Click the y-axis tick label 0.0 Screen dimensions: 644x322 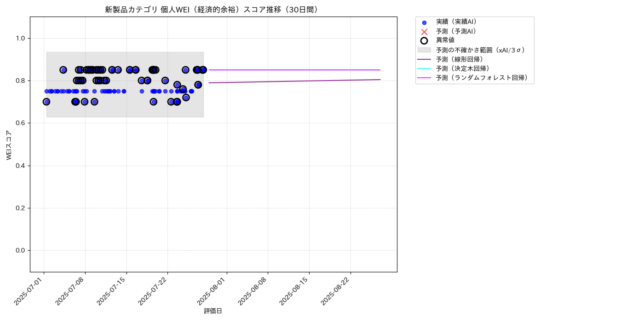pyautogui.click(x=21, y=250)
